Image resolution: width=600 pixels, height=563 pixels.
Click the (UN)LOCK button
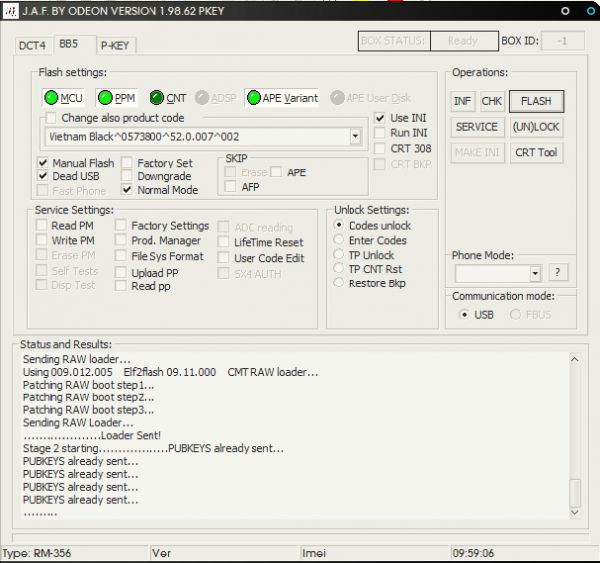(x=536, y=127)
